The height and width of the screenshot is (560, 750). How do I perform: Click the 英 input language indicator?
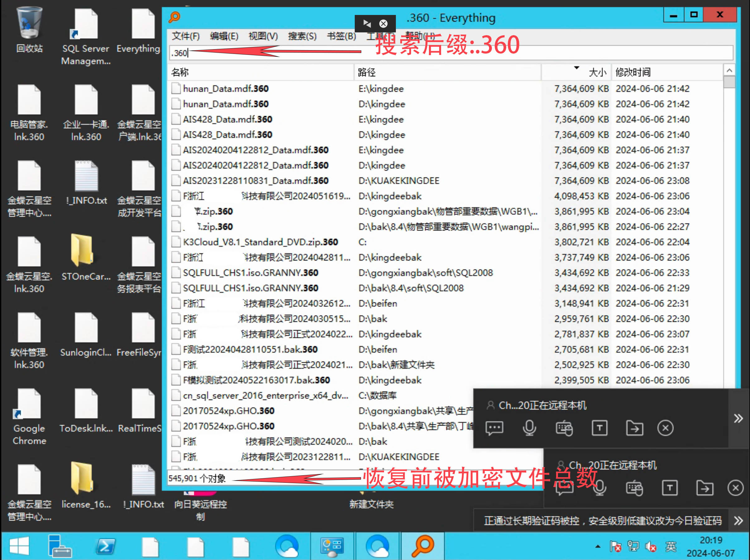click(670, 546)
